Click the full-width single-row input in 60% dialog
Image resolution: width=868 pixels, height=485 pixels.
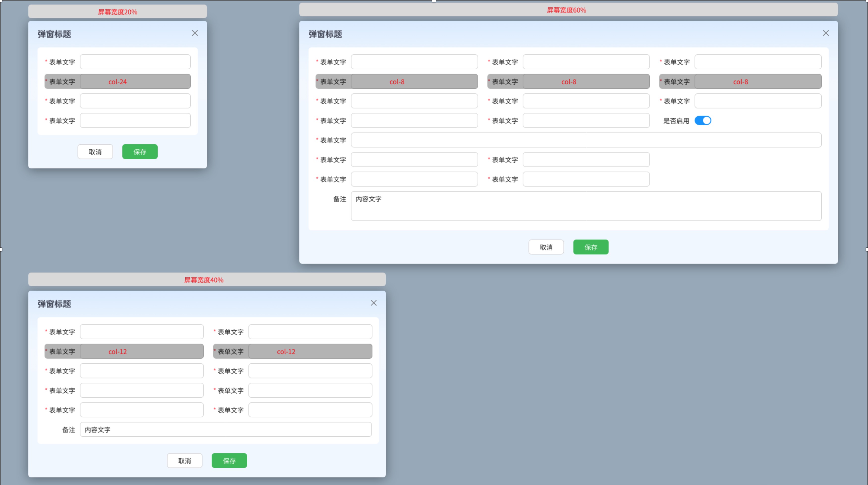click(x=586, y=140)
